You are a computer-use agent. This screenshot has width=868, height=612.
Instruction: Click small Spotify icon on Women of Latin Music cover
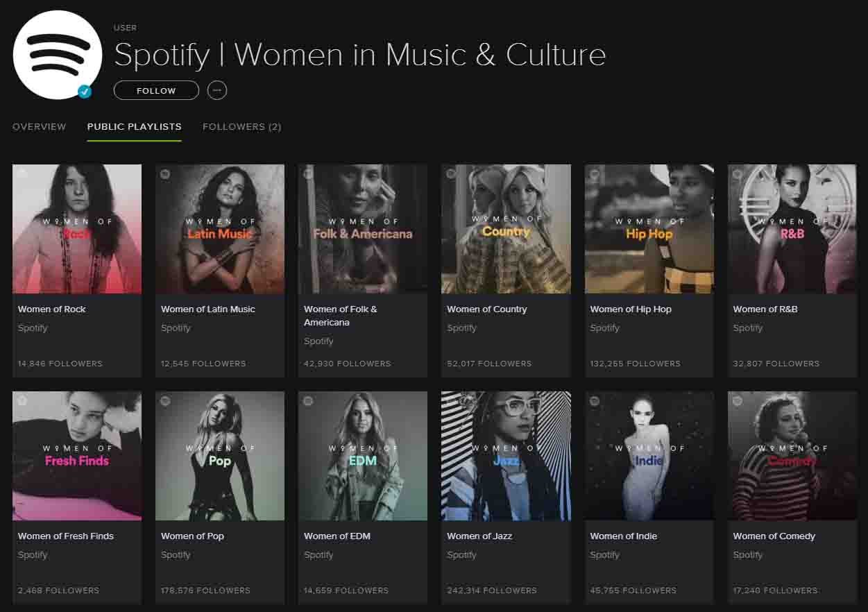[165, 173]
